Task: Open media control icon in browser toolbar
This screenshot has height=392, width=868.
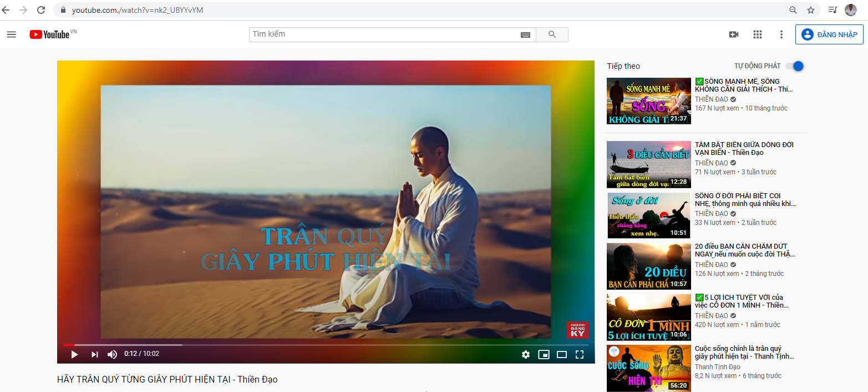Action: 833,10
